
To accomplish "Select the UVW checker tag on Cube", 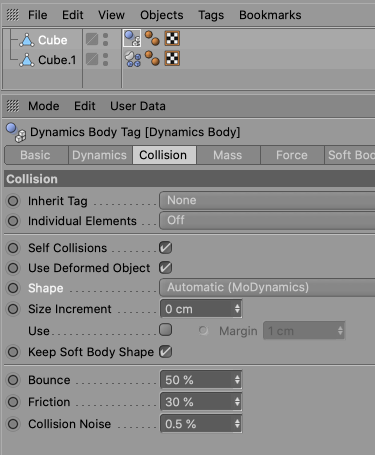I will click(x=172, y=38).
